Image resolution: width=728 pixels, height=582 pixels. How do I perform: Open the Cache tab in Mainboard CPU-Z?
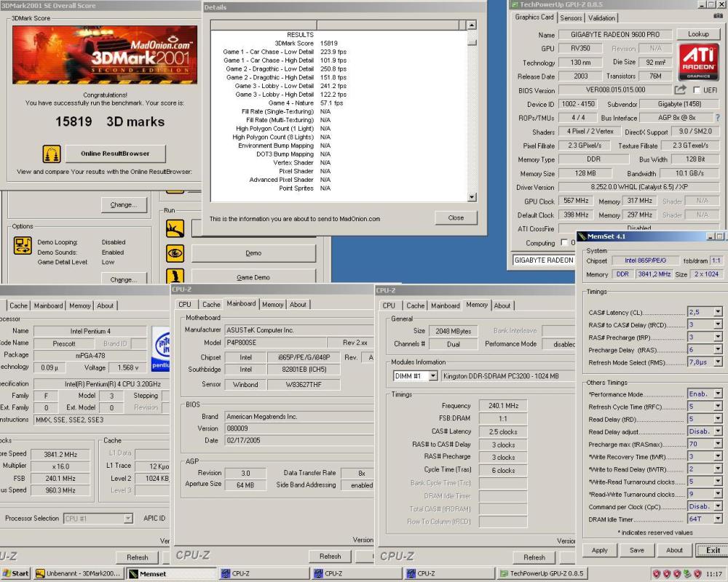pyautogui.click(x=211, y=305)
